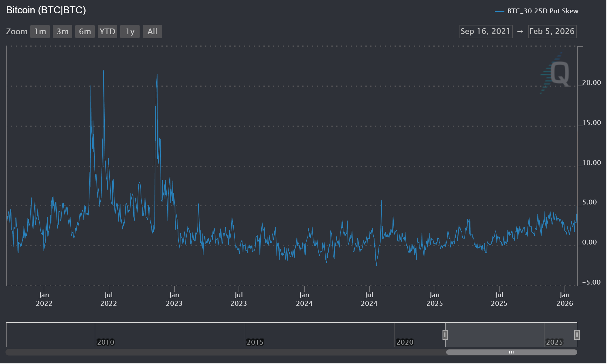607x364 pixels.
Task: Click the horizontal scrollbar thumb grip
Action: tap(511, 352)
